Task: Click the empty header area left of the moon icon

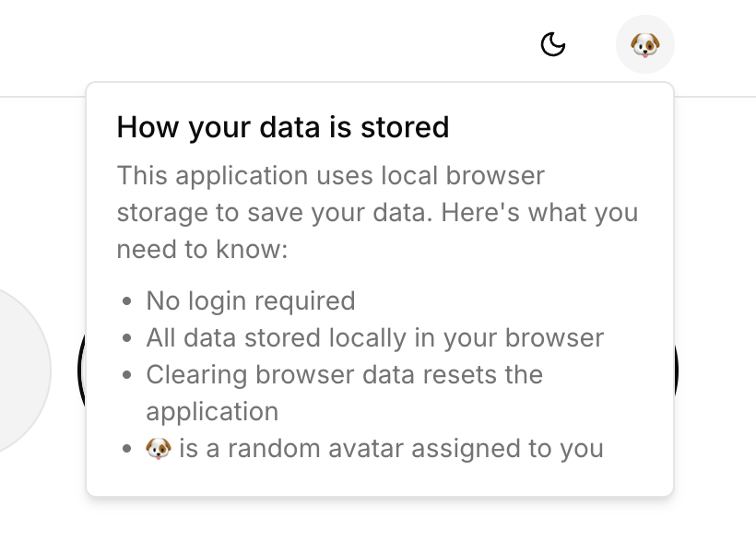Action: [323, 44]
